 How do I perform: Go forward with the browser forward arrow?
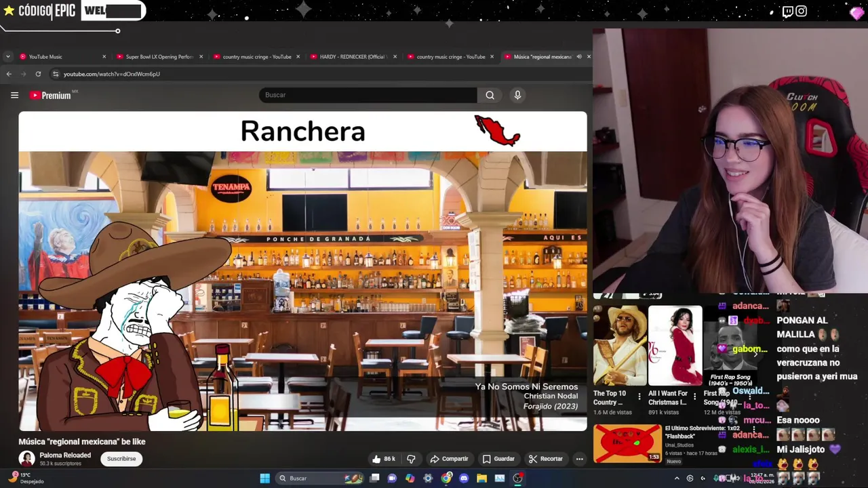24,74
